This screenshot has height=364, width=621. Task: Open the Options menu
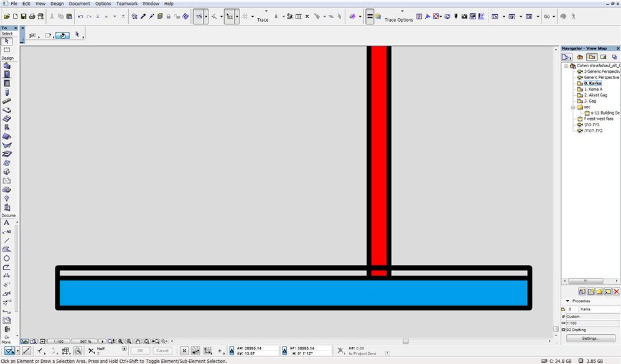[103, 4]
